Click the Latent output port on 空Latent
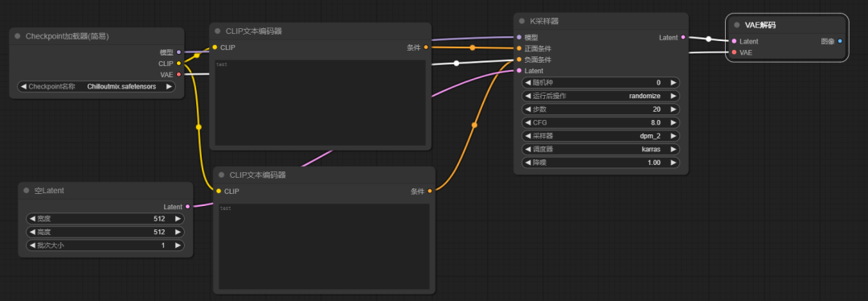Image resolution: width=868 pixels, height=301 pixels. pos(187,206)
